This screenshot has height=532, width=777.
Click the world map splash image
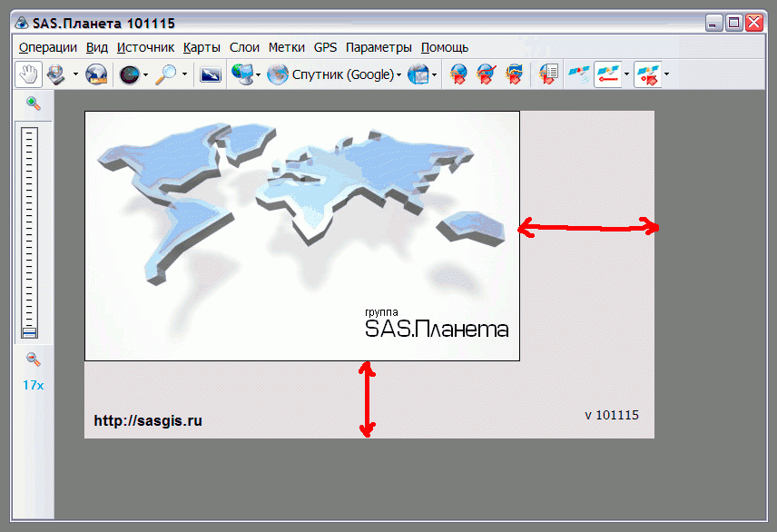[302, 236]
